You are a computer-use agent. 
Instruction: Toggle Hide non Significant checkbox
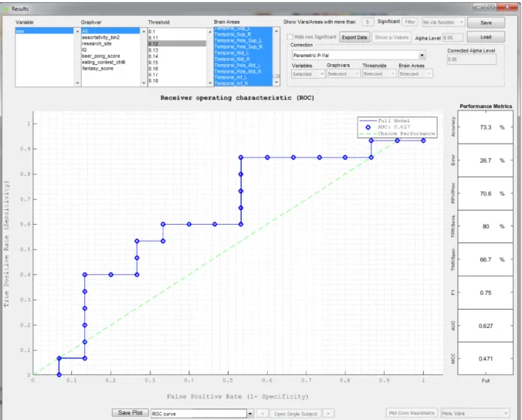(x=290, y=36)
